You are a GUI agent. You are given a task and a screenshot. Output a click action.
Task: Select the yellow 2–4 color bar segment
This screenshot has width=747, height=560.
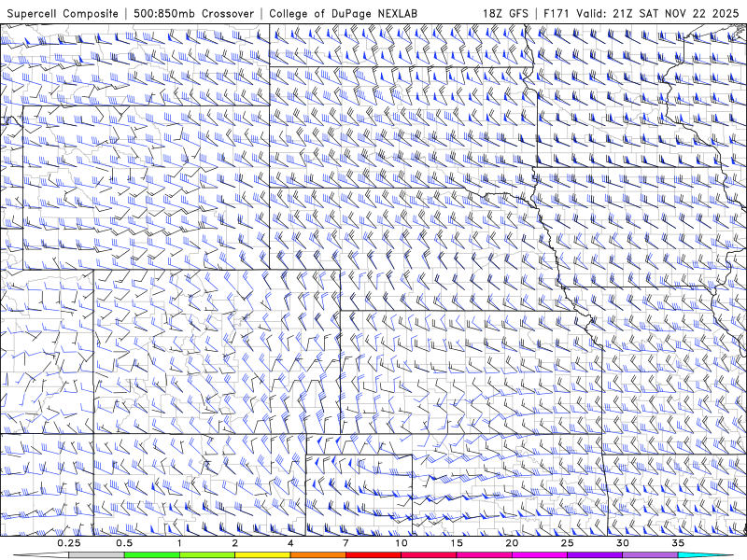point(262,555)
